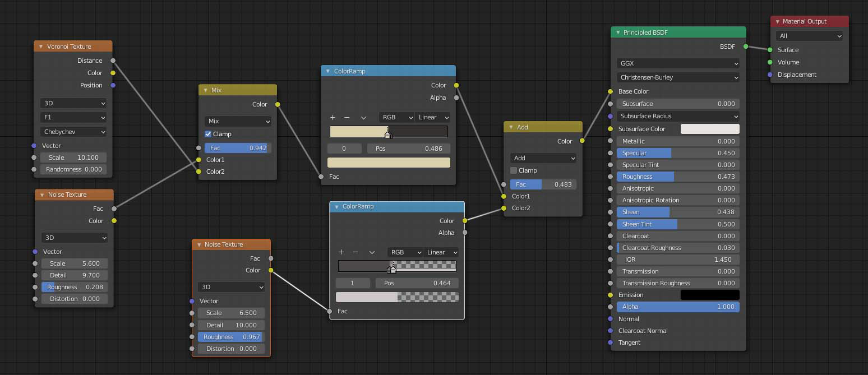
Task: Click Displacement input socket
Action: click(770, 75)
